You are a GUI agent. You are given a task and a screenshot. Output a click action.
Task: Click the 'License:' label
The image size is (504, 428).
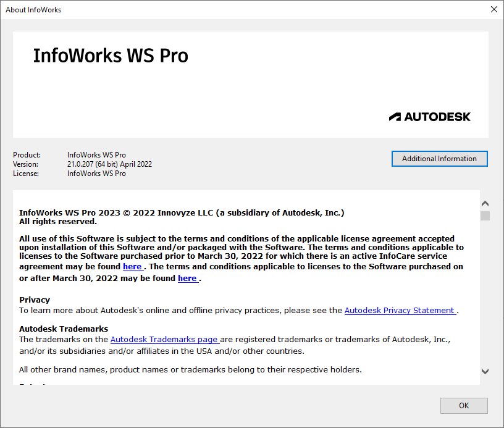click(x=26, y=174)
